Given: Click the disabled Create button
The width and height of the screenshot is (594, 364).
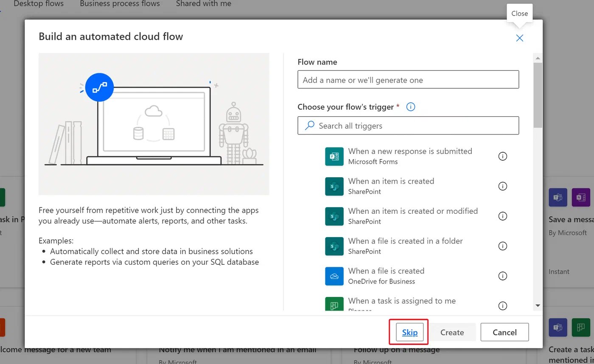Looking at the screenshot, I should pos(452,332).
